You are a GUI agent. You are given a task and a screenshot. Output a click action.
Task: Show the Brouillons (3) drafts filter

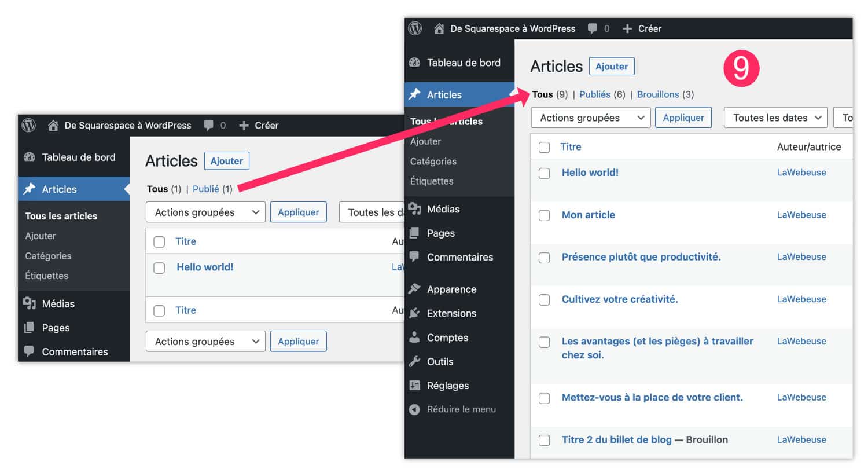pos(665,94)
